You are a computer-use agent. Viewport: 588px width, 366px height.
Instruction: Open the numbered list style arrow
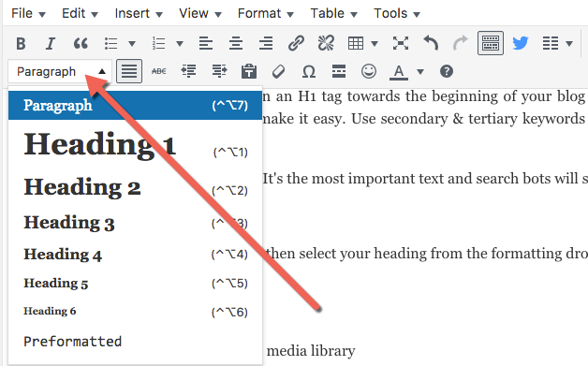coord(180,44)
